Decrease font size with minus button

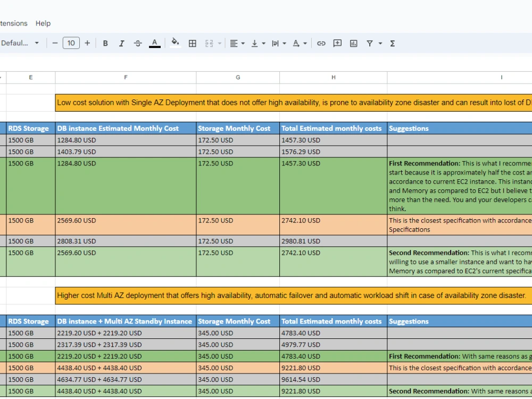coord(55,43)
